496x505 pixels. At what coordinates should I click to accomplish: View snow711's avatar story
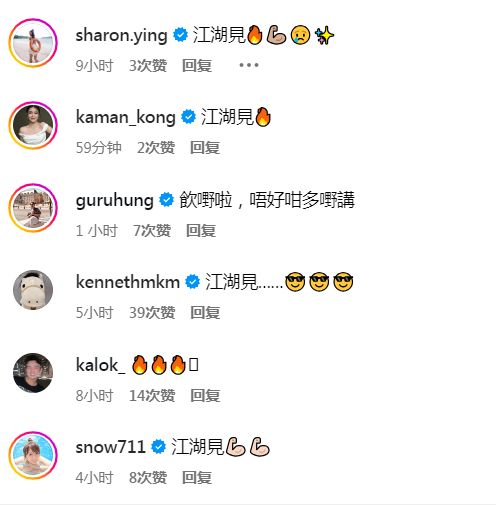point(33,455)
